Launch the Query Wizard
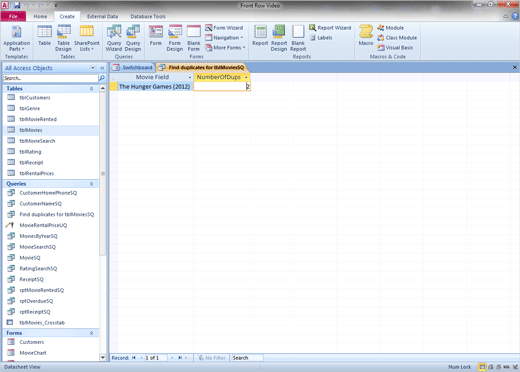This screenshot has width=520, height=372. (114, 38)
